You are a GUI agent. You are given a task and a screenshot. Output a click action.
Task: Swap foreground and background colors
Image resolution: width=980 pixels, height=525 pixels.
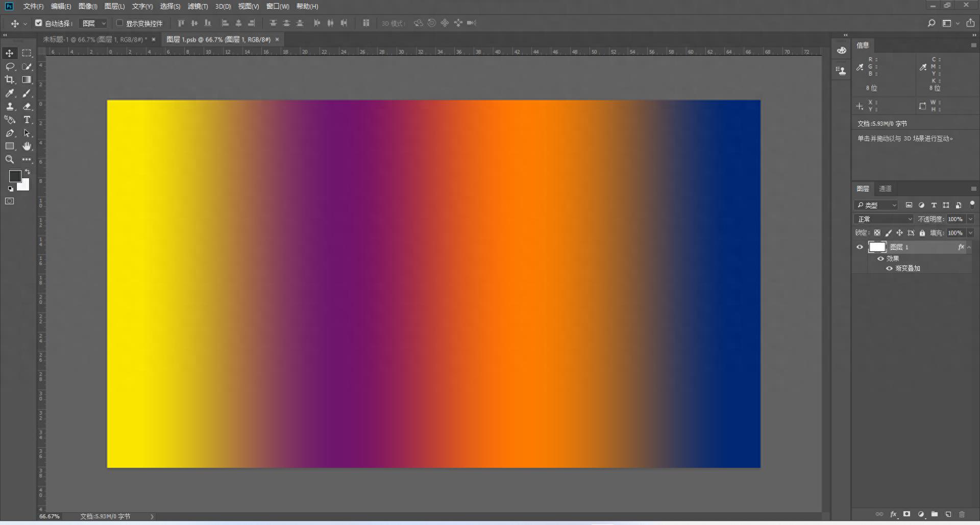[x=28, y=172]
